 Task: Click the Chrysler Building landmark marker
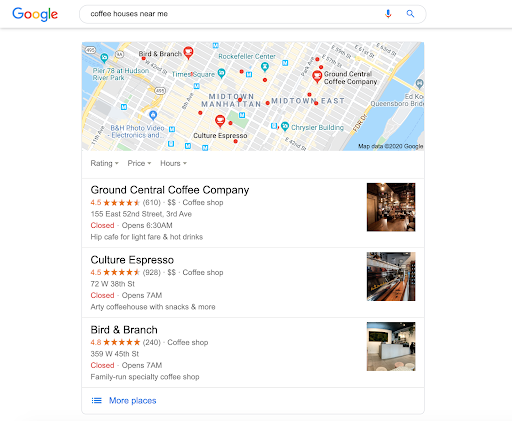[x=285, y=126]
